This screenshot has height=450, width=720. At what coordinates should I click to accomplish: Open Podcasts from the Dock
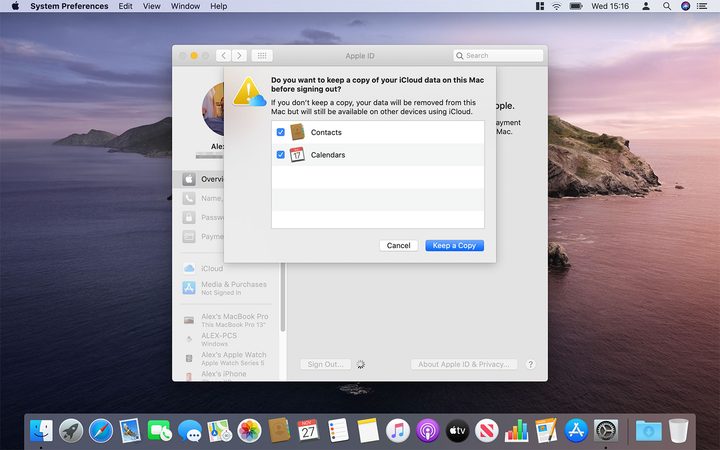pyautogui.click(x=428, y=431)
